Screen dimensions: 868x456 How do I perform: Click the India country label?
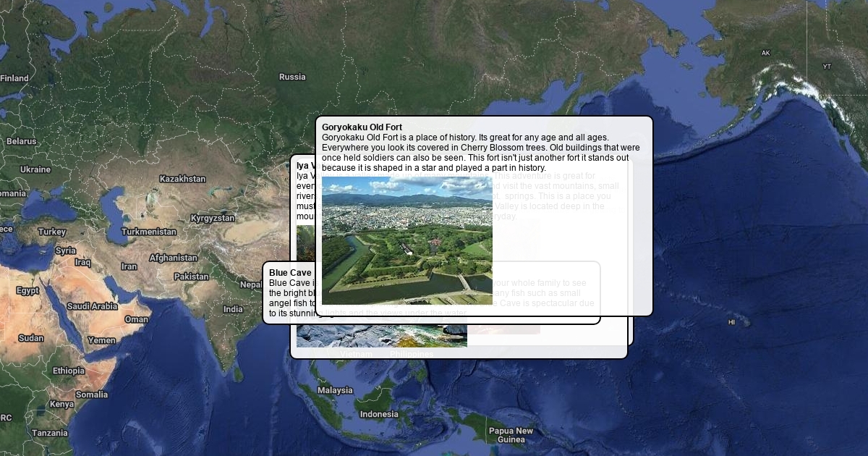click(233, 309)
